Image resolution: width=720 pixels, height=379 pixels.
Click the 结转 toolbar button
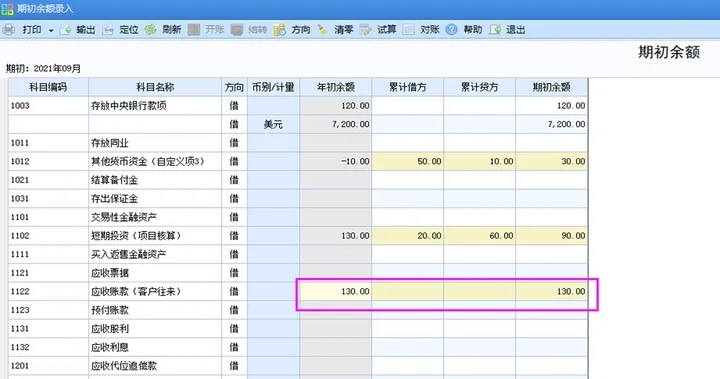[249, 30]
